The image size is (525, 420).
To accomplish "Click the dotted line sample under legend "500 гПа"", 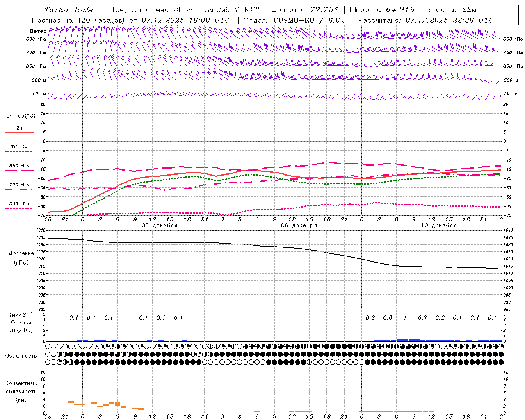I will (18, 209).
